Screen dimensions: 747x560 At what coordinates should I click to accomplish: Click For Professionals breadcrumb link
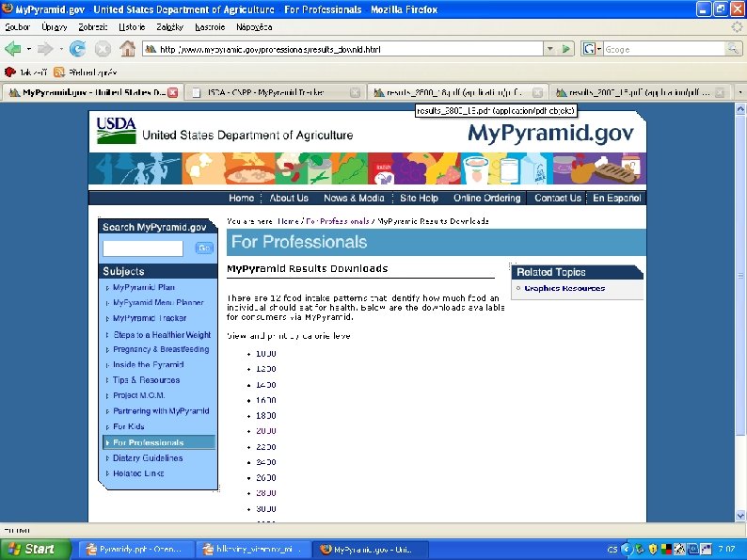[338, 221]
